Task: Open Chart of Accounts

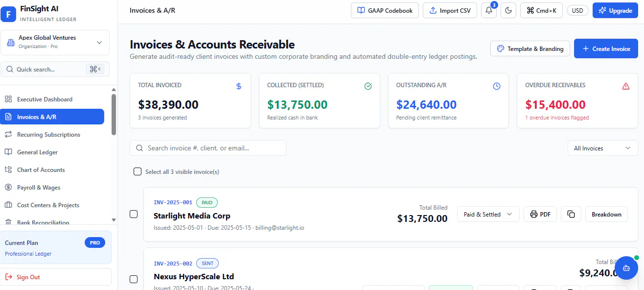Action: [x=52, y=170]
